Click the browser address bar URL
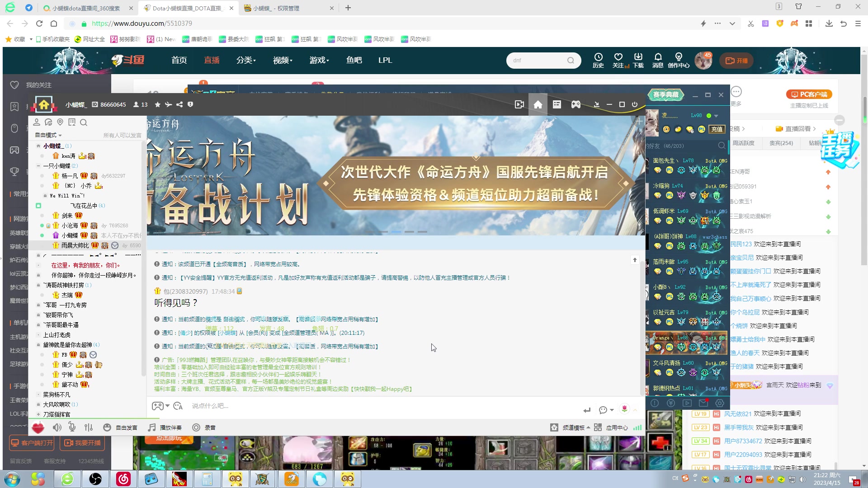 tap(142, 23)
